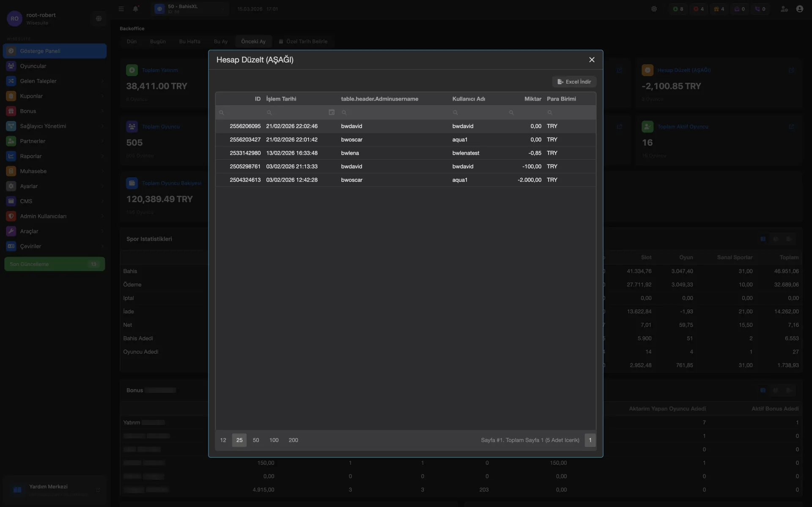Click the notification bell icon
The width and height of the screenshot is (812, 507).
[x=135, y=8]
